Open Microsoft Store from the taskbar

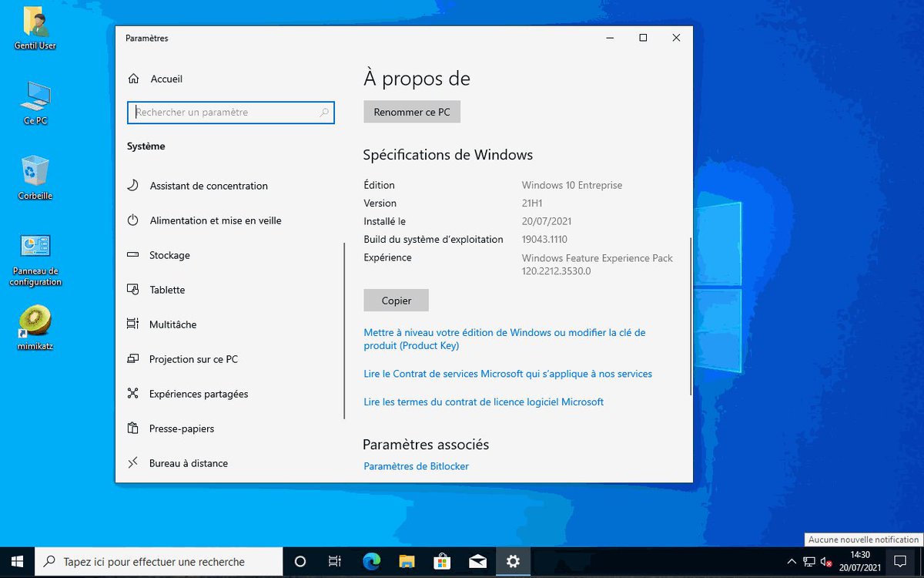pos(442,562)
